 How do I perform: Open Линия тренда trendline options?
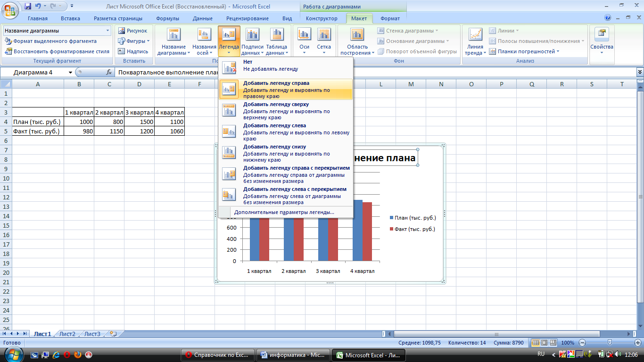coord(475,41)
